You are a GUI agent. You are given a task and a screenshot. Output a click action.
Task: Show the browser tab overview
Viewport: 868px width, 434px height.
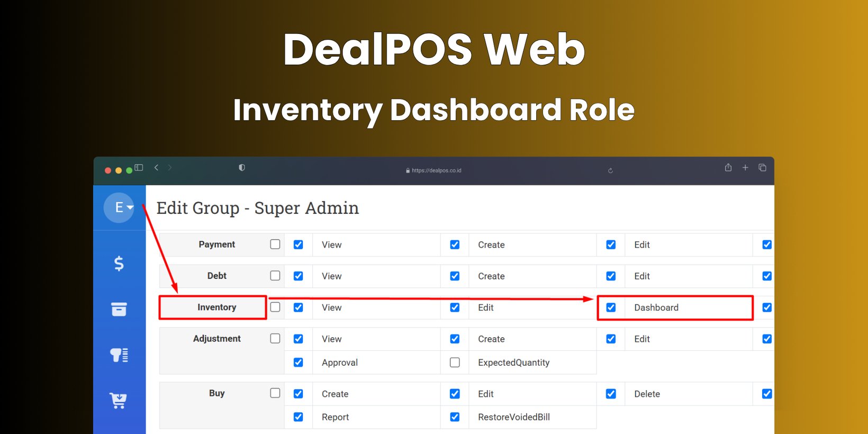[x=762, y=168]
